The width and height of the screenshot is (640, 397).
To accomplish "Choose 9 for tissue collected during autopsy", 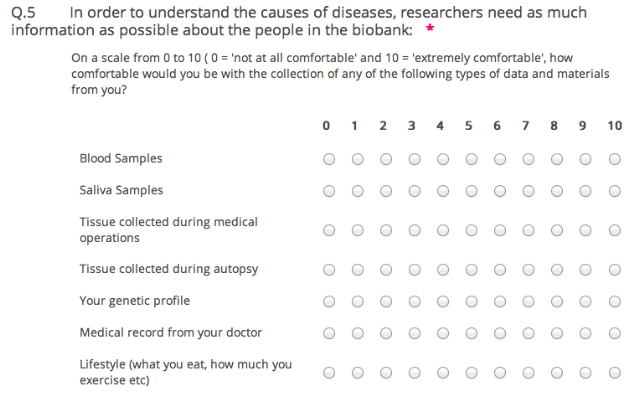I will 585,270.
